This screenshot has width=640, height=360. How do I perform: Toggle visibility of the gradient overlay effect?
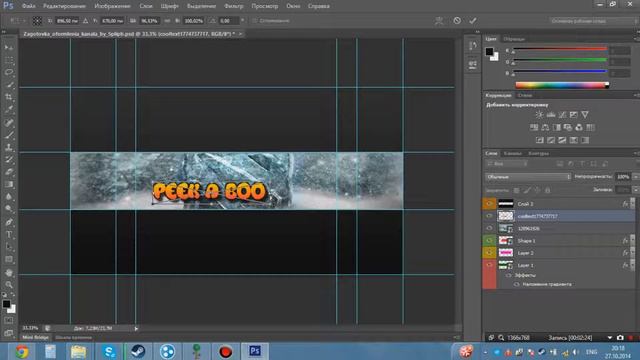(x=517, y=284)
